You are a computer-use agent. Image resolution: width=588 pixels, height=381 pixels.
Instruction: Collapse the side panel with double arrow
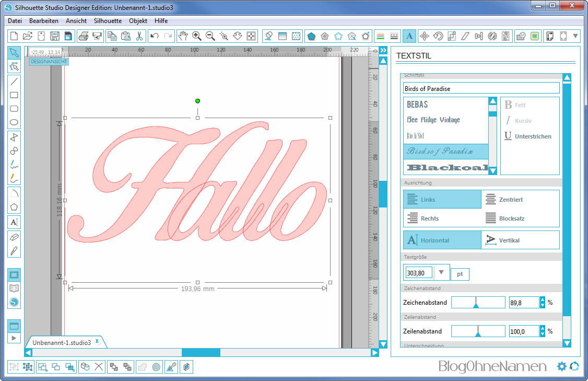coord(383,51)
